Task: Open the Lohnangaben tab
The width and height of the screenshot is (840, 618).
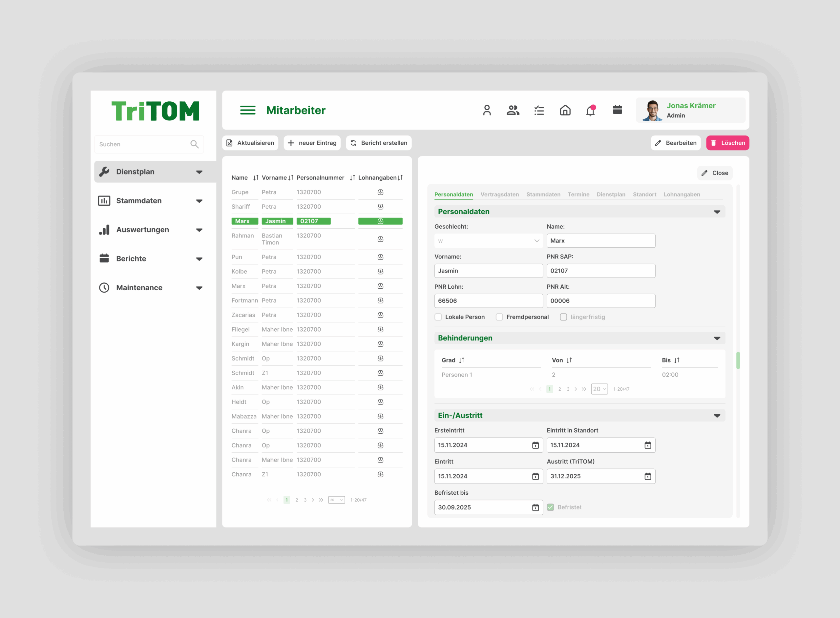Action: pos(682,195)
